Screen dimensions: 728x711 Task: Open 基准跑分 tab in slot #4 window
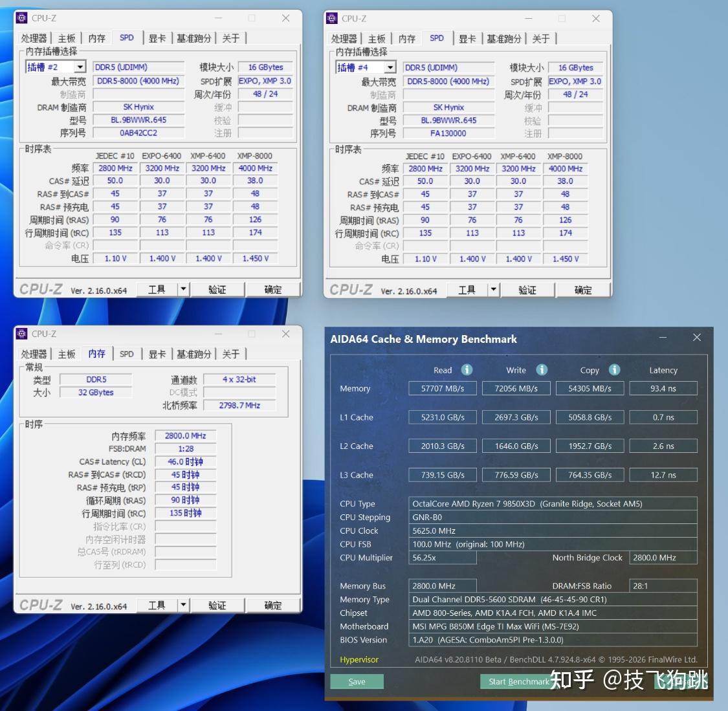pos(503,39)
